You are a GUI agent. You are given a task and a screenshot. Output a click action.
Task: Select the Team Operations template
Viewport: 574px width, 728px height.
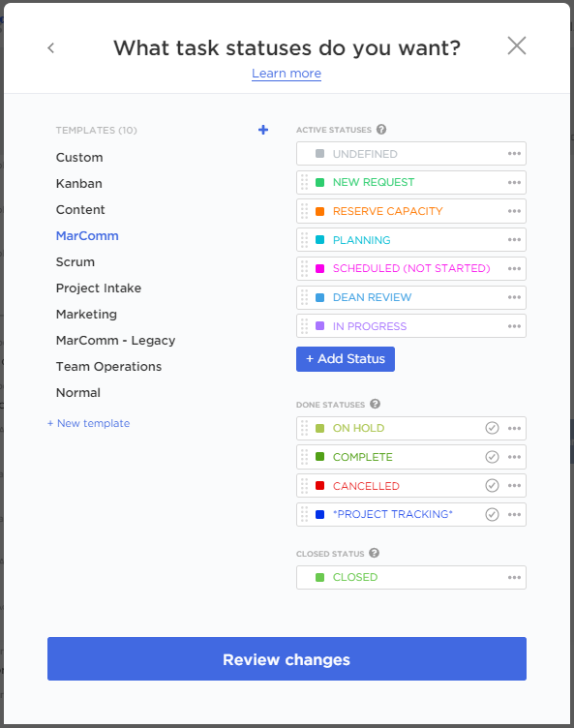[x=108, y=366]
